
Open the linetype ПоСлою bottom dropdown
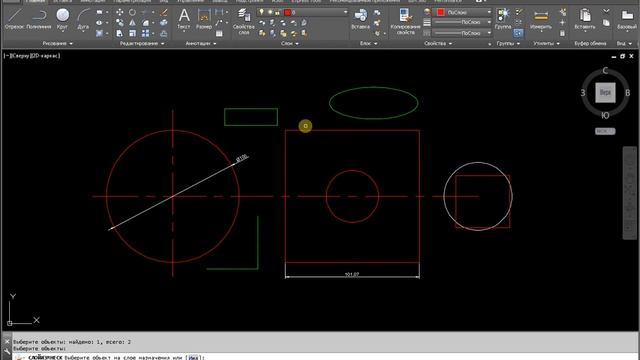click(x=462, y=33)
